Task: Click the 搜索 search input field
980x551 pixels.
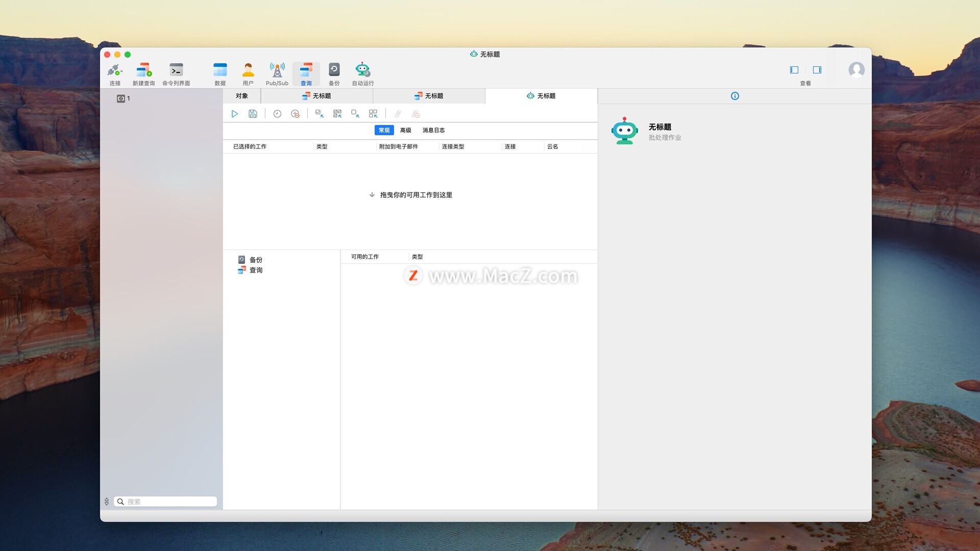Action: (x=168, y=502)
